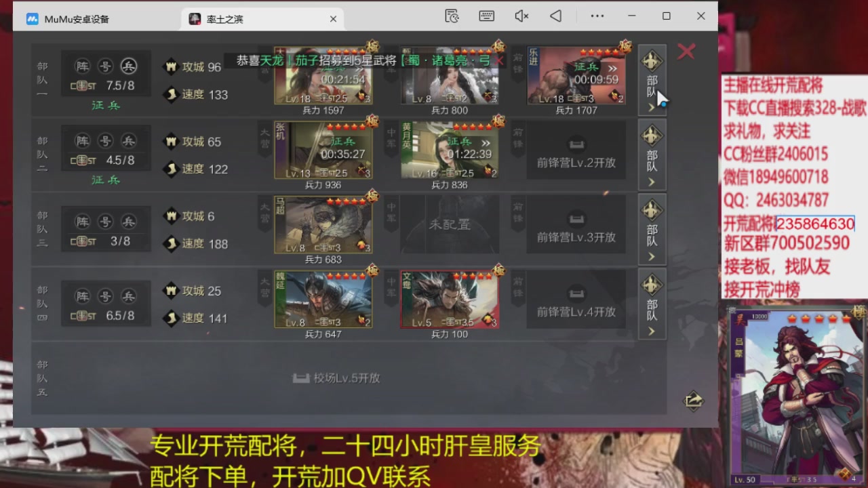This screenshot has height=488, width=868.
Task: Select the 号 icon in 部队二
Action: tap(105, 140)
